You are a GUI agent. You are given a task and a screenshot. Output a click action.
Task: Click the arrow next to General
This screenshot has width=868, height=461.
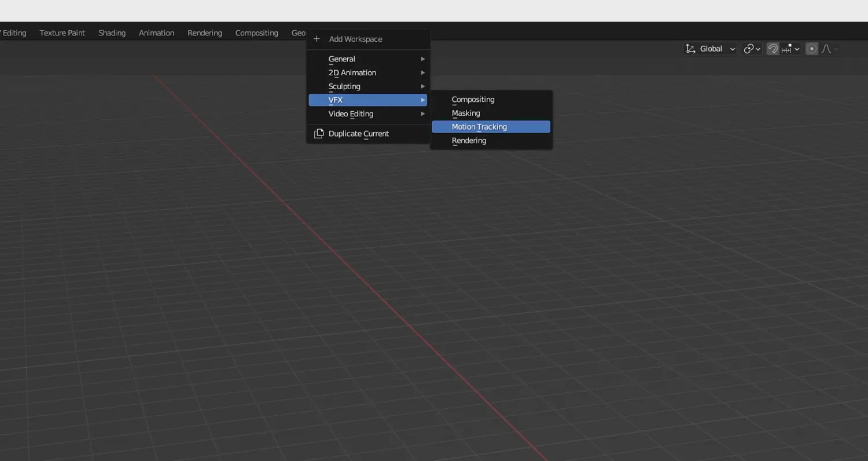[423, 59]
